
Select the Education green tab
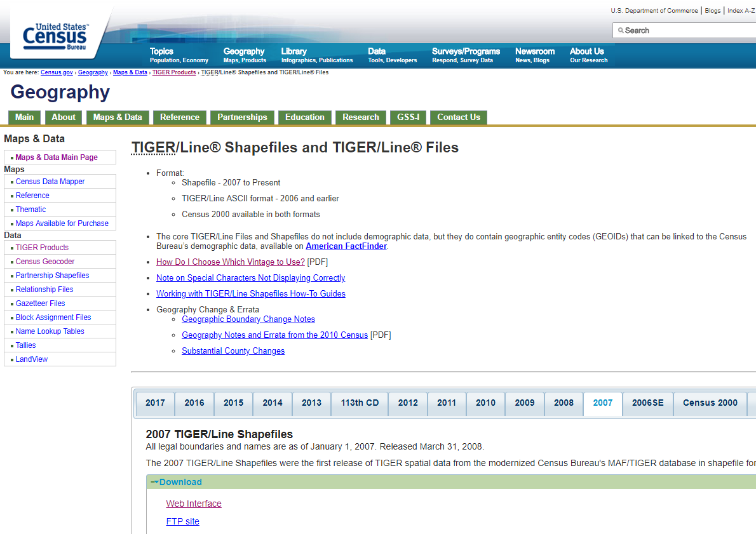tap(305, 117)
